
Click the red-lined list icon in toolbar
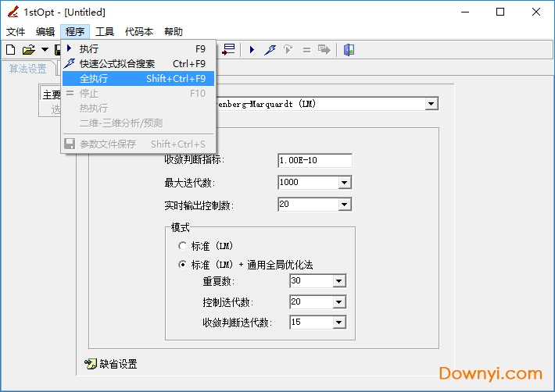(x=228, y=49)
